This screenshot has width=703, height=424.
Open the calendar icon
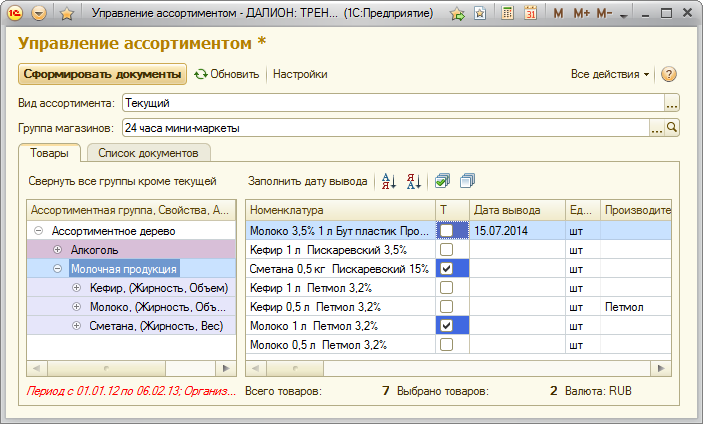pyautogui.click(x=530, y=13)
